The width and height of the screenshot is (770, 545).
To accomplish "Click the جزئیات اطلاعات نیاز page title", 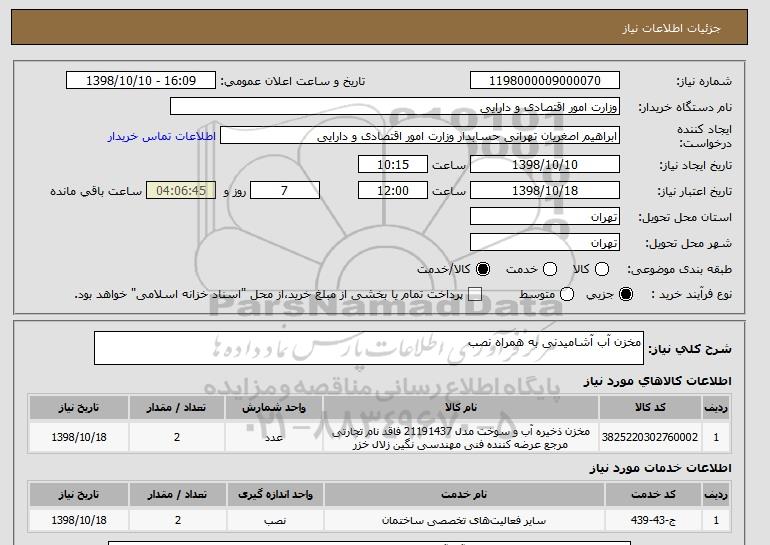I will pyautogui.click(x=671, y=28).
